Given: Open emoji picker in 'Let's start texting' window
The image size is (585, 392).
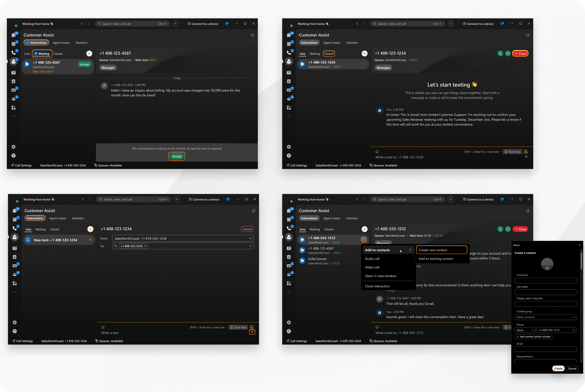Looking at the screenshot, I should click(x=377, y=152).
